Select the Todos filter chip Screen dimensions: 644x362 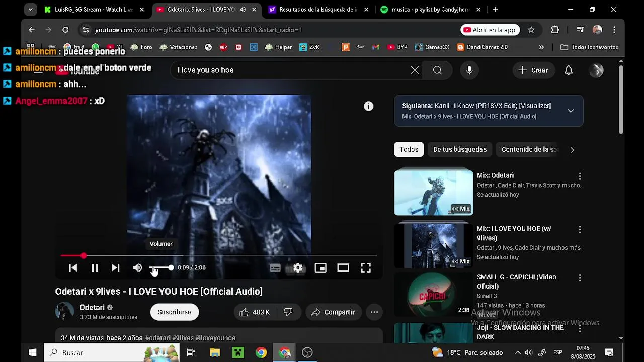pos(409,149)
